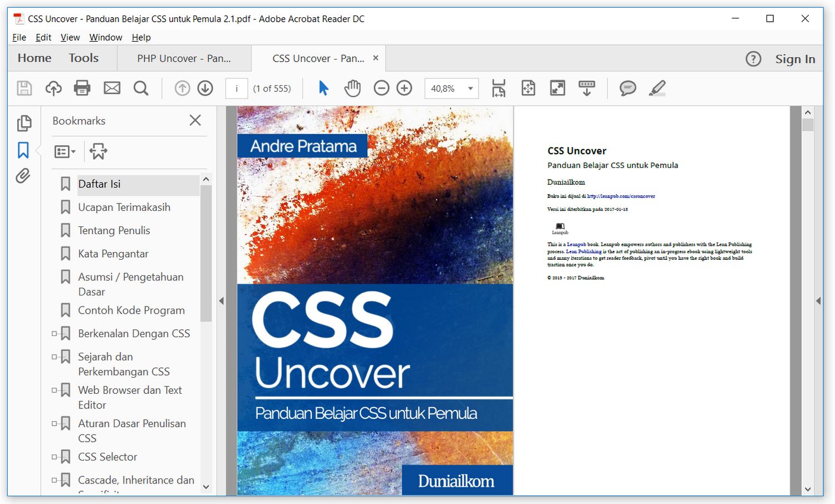Select the arrow selection tool
Image resolution: width=835 pixels, height=504 pixels.
point(323,88)
